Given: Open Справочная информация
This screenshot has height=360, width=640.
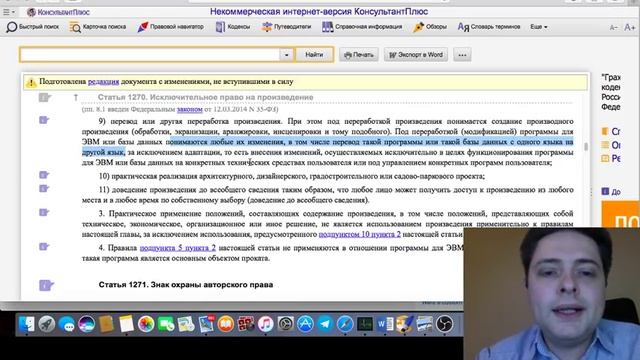Looking at the screenshot, I should pos(362,27).
